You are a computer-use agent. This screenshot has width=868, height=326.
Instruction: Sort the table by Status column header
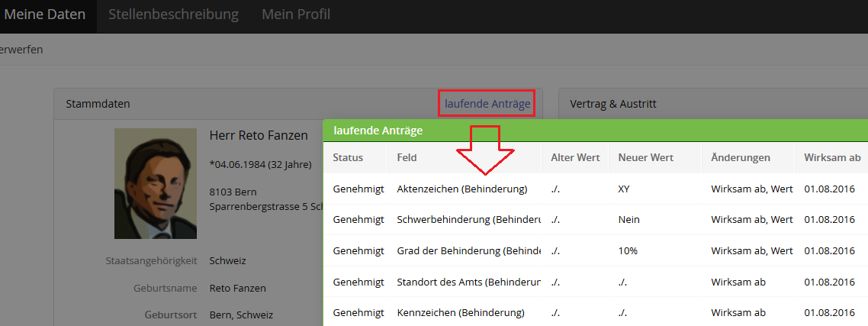tap(348, 157)
